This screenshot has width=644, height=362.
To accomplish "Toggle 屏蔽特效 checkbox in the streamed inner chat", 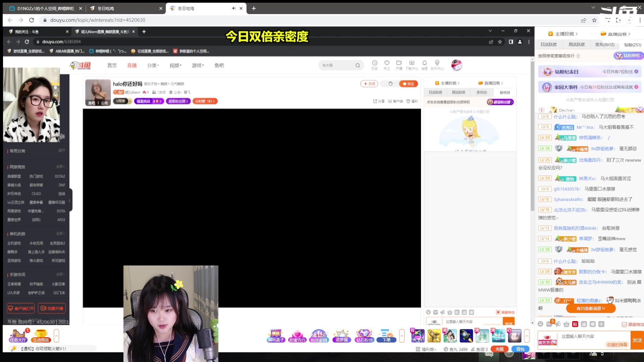I will [x=498, y=312].
